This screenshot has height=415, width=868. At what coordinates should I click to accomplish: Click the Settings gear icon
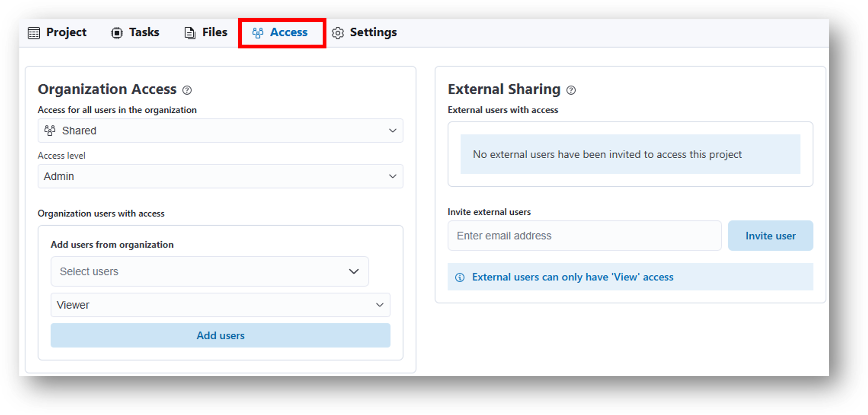[338, 33]
